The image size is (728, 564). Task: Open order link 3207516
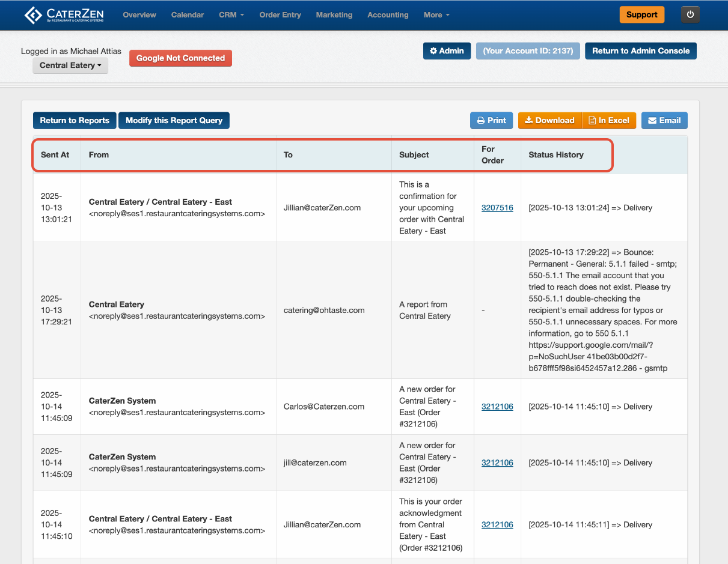[497, 208]
